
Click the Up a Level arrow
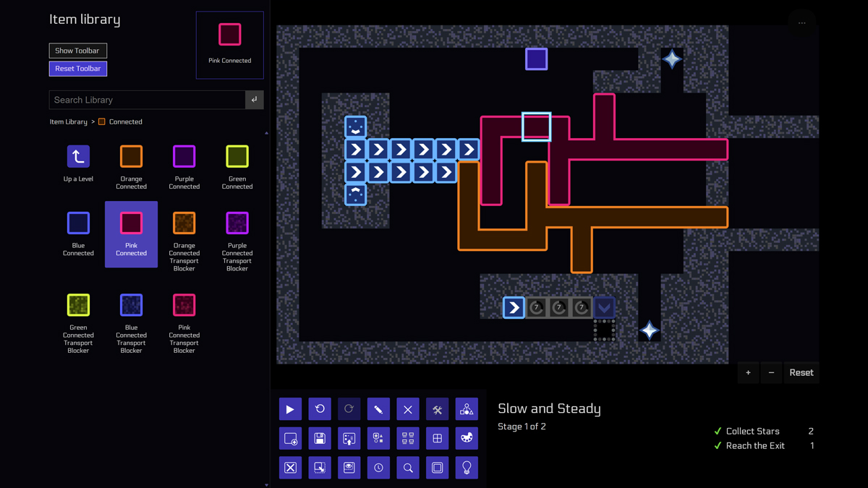click(x=78, y=155)
